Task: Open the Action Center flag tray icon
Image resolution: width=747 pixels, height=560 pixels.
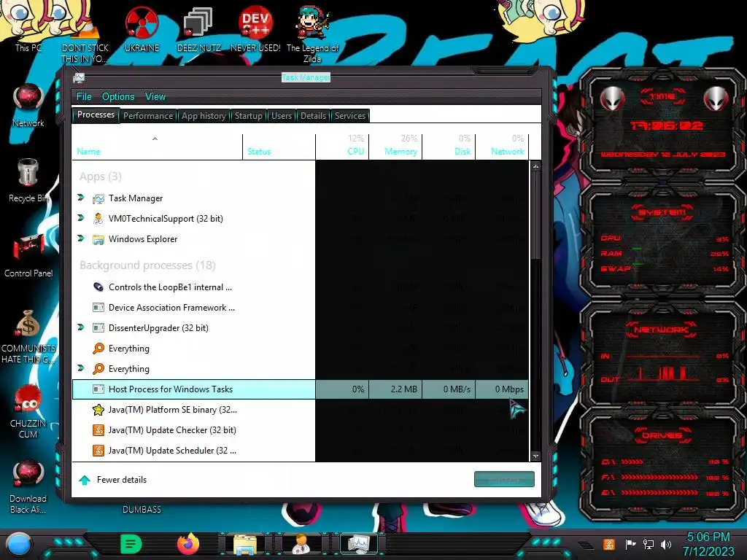Action: 631,544
